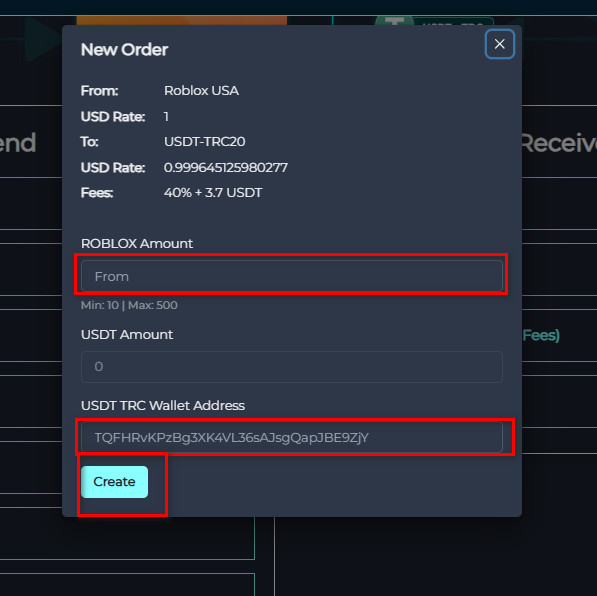Image resolution: width=597 pixels, height=596 pixels.
Task: Select the 'USDT-TRC20' To value
Action: tap(204, 142)
